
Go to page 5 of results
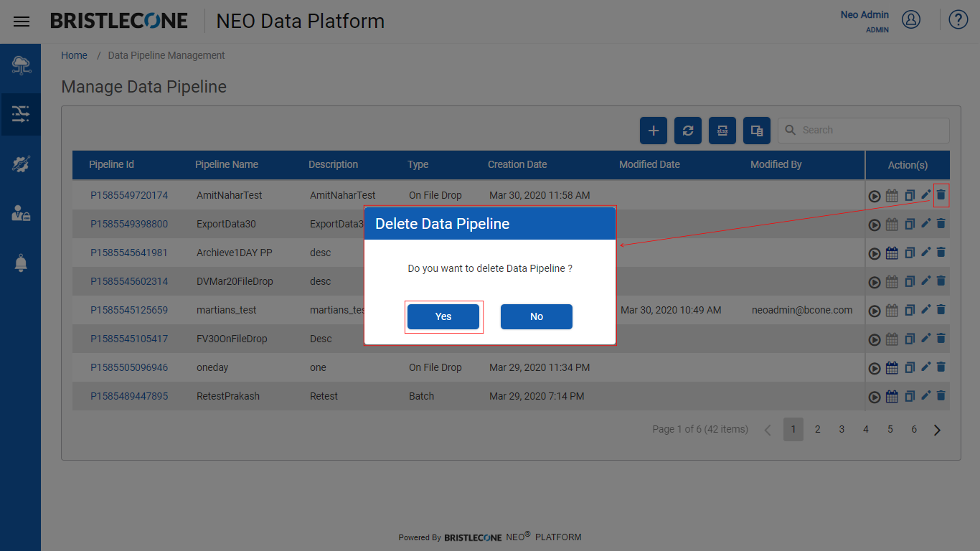click(x=890, y=429)
